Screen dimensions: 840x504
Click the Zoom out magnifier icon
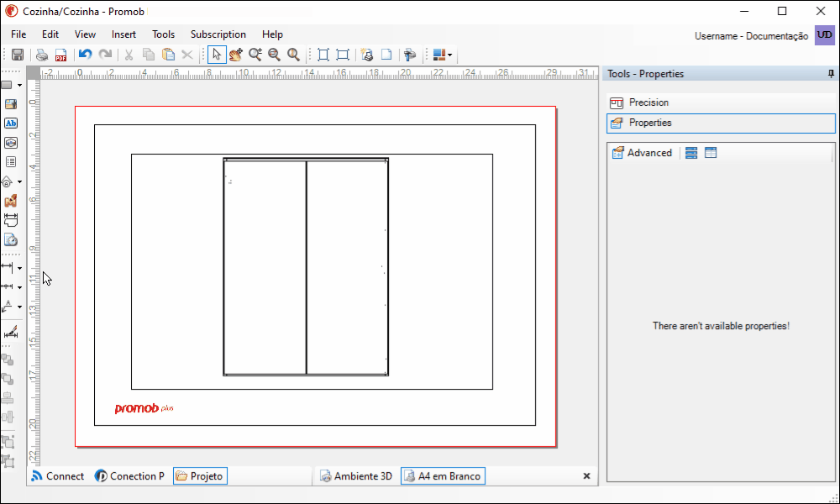click(x=274, y=55)
